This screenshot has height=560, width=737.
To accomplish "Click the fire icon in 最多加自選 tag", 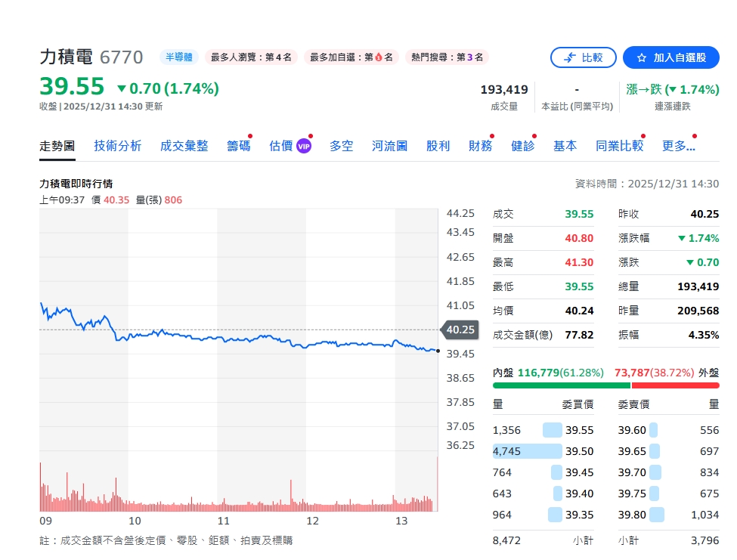I will point(379,57).
